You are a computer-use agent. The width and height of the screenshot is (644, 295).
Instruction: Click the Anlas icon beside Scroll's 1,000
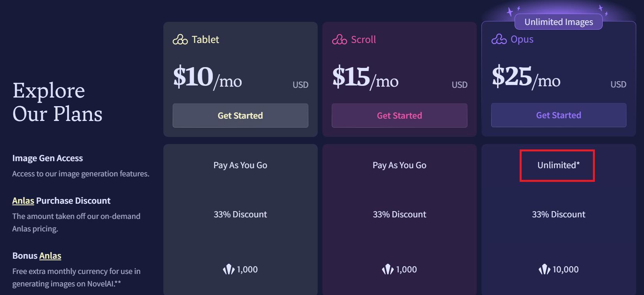[387, 269]
